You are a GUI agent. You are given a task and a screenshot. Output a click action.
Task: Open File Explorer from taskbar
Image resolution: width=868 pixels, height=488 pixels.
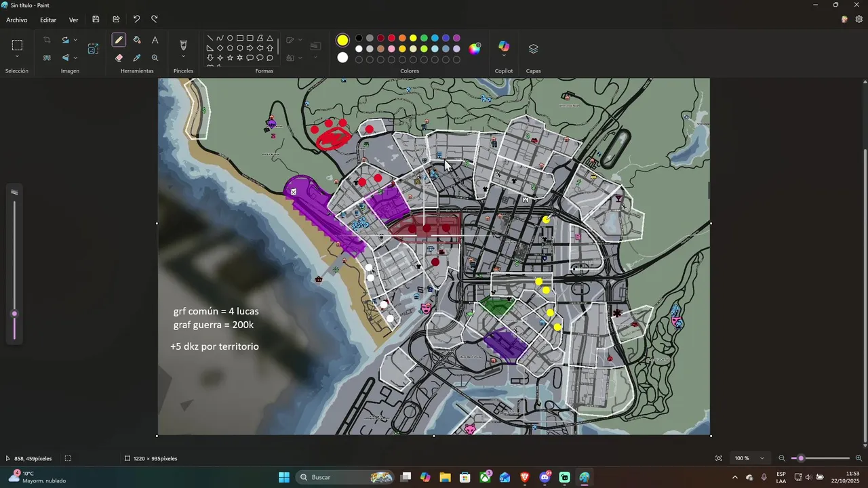click(445, 477)
